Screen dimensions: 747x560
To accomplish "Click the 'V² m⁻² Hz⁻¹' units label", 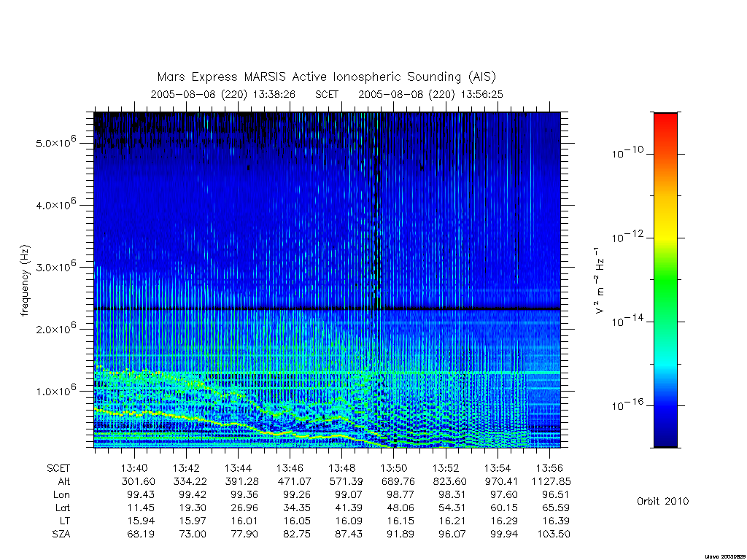I will (x=600, y=281).
